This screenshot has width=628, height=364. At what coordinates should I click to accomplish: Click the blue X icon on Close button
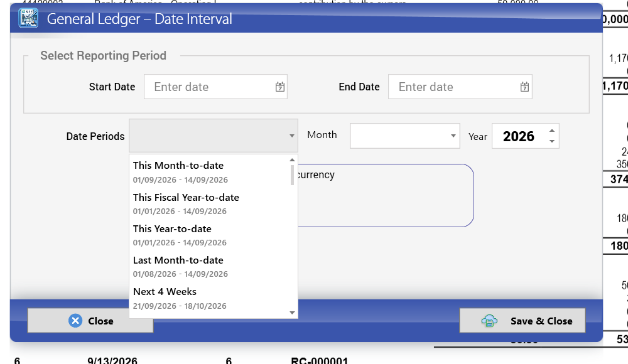75,321
